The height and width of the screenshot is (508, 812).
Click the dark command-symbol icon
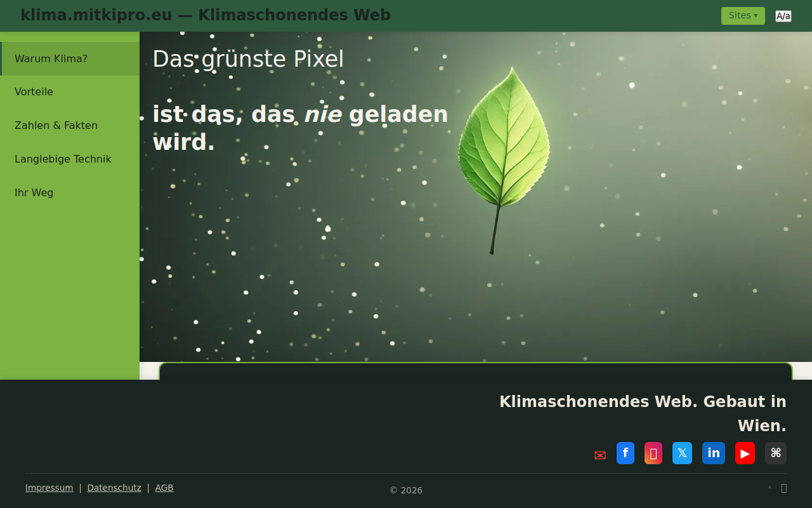click(x=776, y=453)
